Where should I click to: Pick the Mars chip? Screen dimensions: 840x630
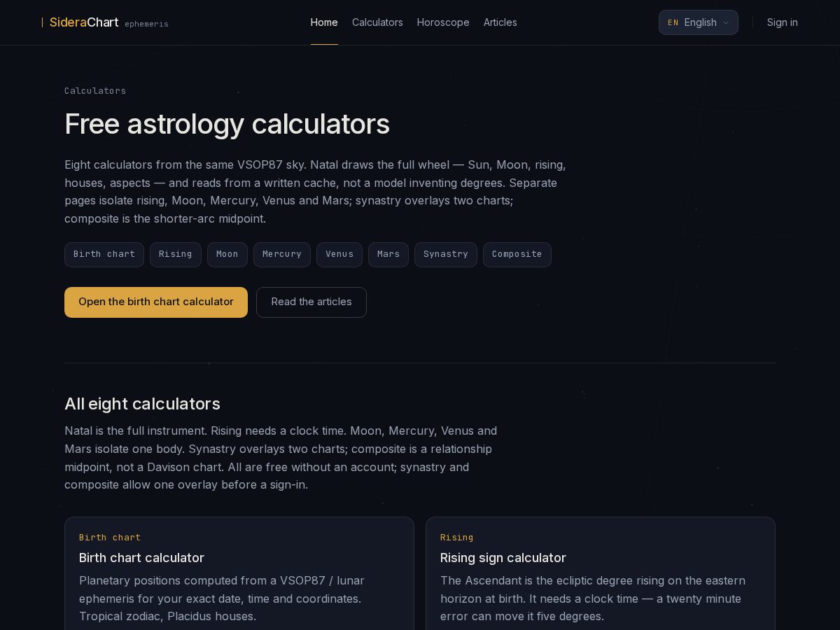[x=388, y=255]
